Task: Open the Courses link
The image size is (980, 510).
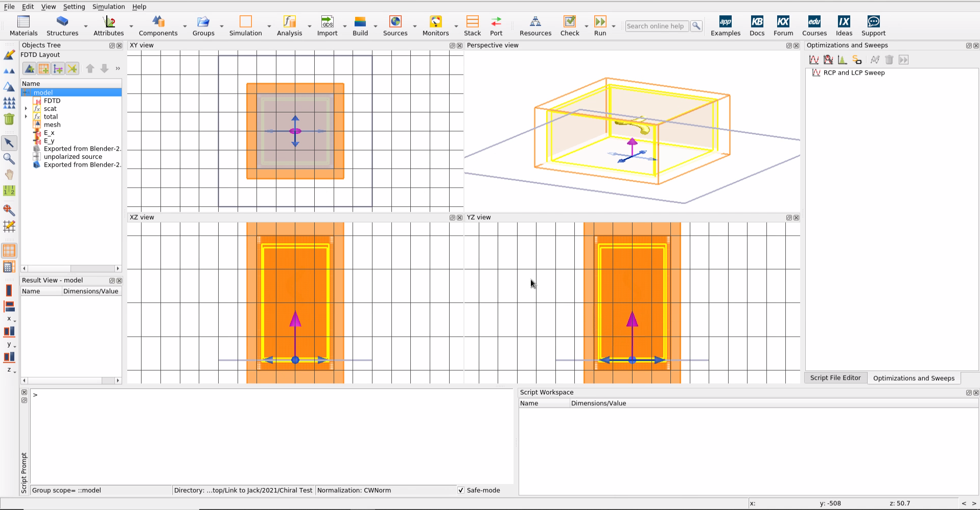Action: click(x=814, y=26)
